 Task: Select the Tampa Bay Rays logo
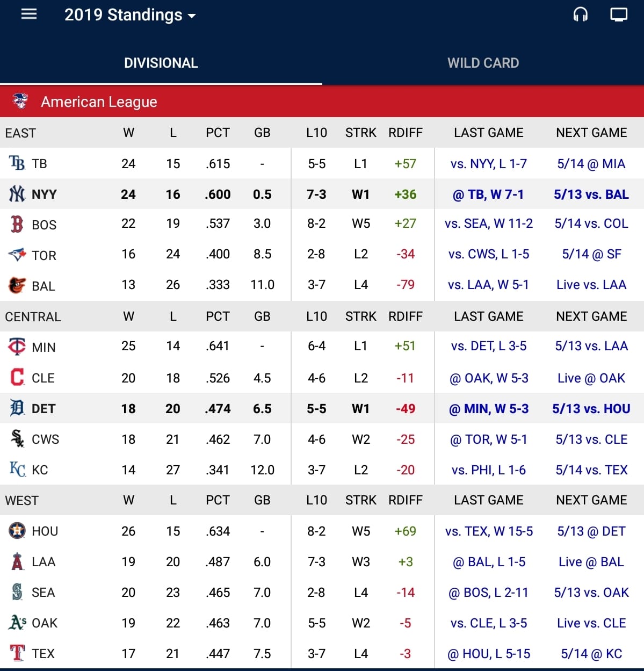point(17,163)
